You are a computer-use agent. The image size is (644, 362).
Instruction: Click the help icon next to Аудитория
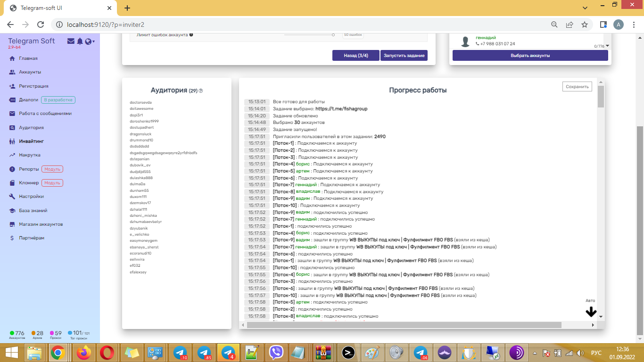[x=201, y=91]
